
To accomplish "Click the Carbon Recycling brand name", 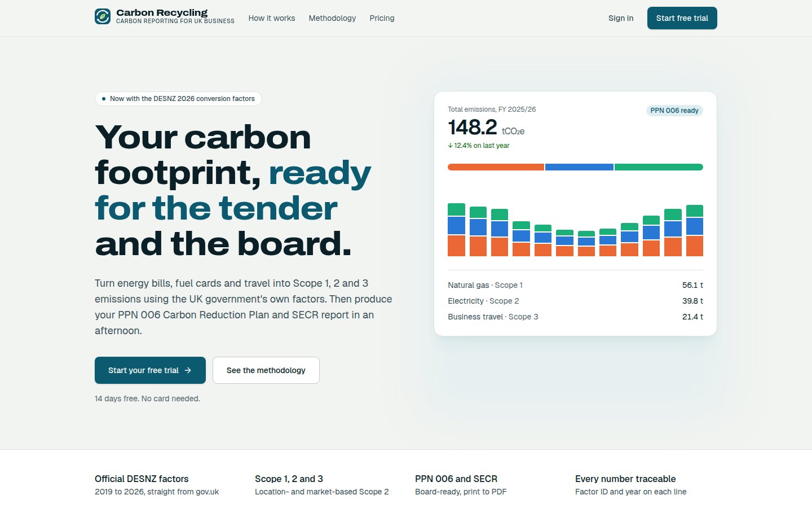I will point(162,12).
